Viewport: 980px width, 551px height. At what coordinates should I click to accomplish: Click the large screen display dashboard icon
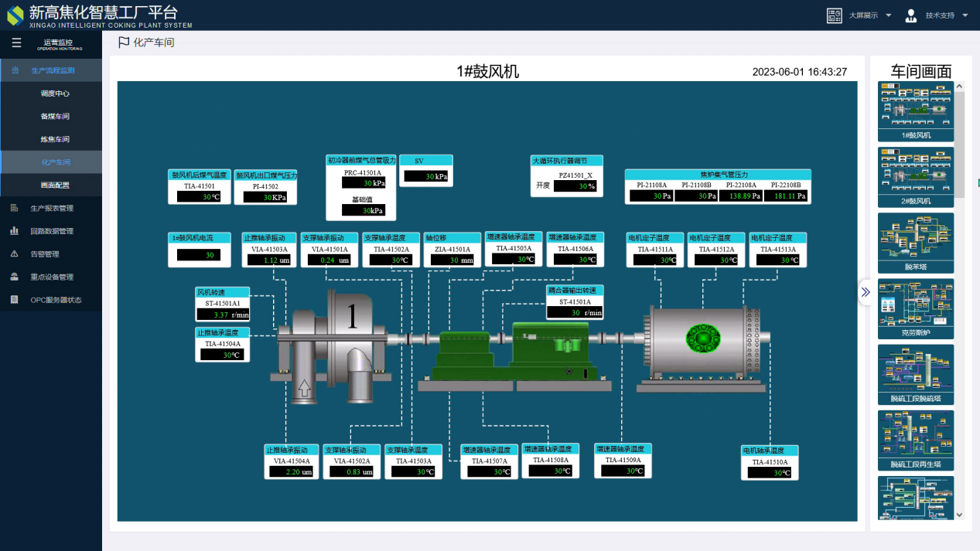coord(834,15)
